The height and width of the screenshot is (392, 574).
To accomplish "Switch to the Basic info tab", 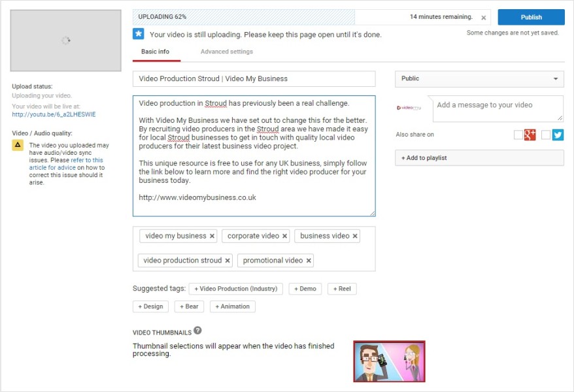I will pos(156,52).
